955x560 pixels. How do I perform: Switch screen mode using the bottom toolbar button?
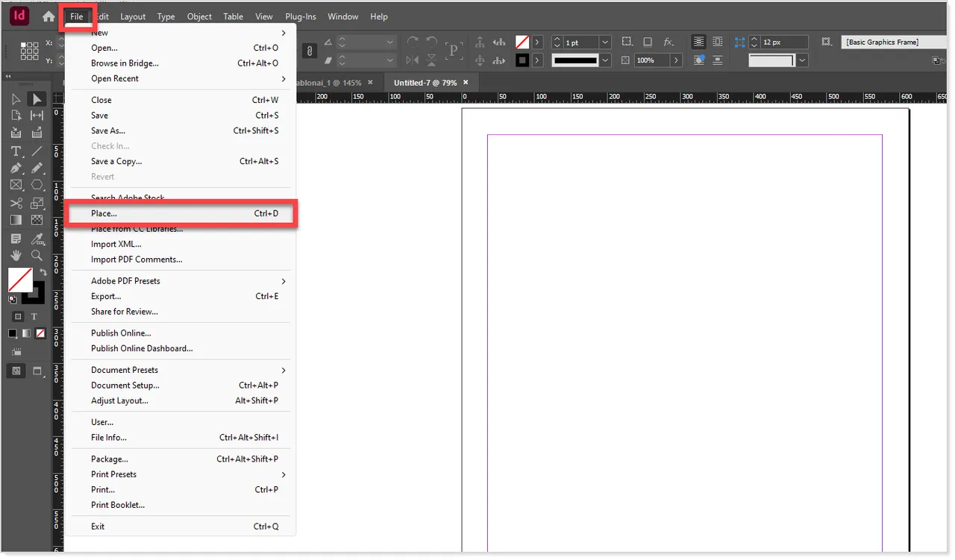coord(37,371)
